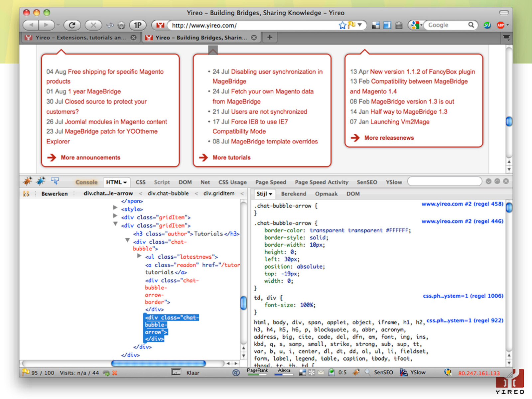Click the Yireo site favicon in the address bar

coord(160,25)
